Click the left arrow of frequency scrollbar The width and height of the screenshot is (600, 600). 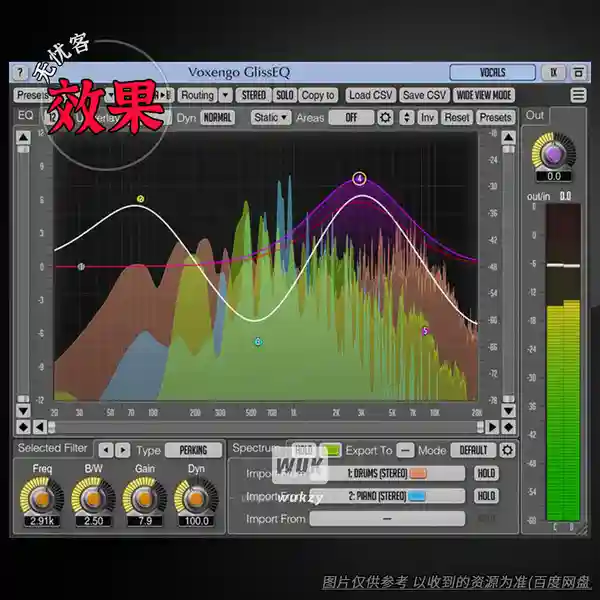click(39, 427)
